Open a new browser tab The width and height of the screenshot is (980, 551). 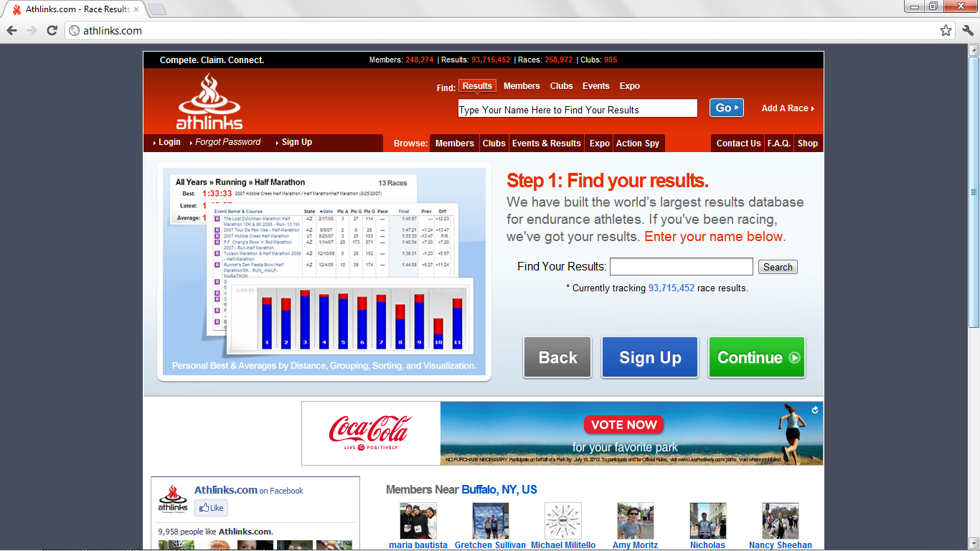click(x=156, y=9)
